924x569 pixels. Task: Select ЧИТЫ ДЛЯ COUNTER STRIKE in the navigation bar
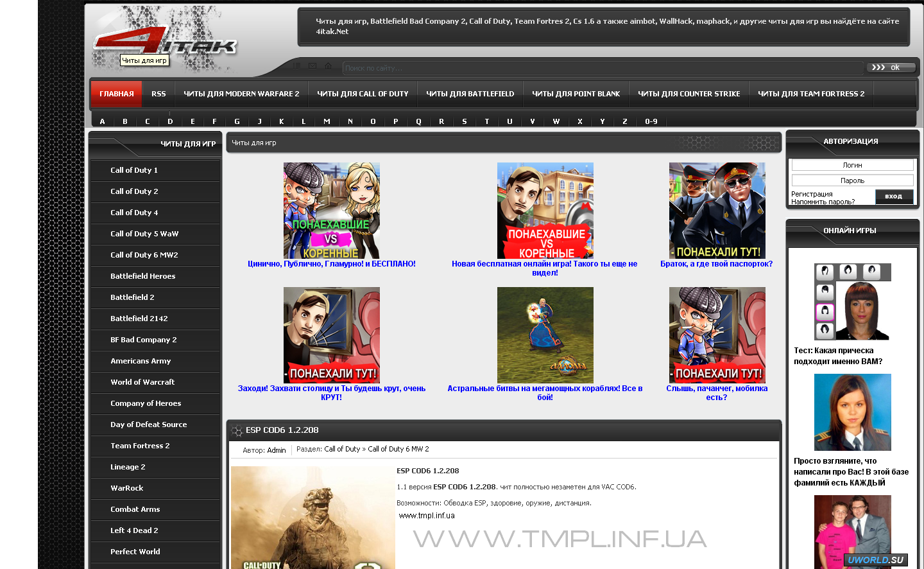point(689,94)
